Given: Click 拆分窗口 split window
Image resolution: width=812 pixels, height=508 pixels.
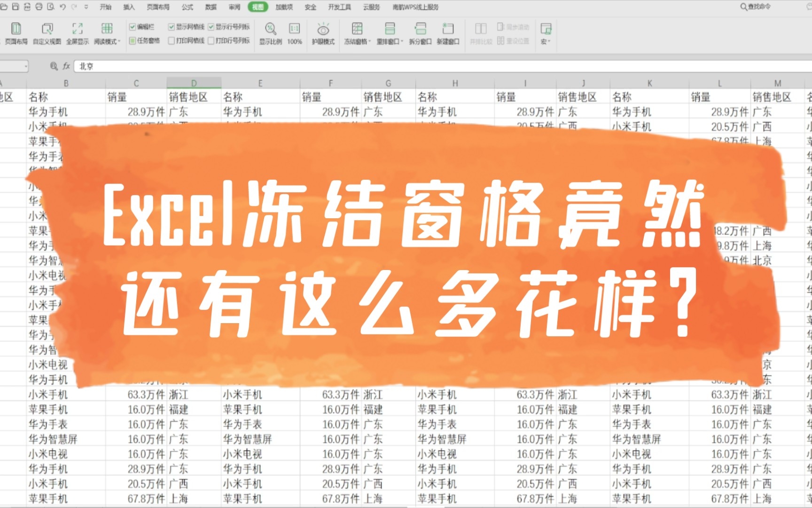Looking at the screenshot, I should coord(420,33).
